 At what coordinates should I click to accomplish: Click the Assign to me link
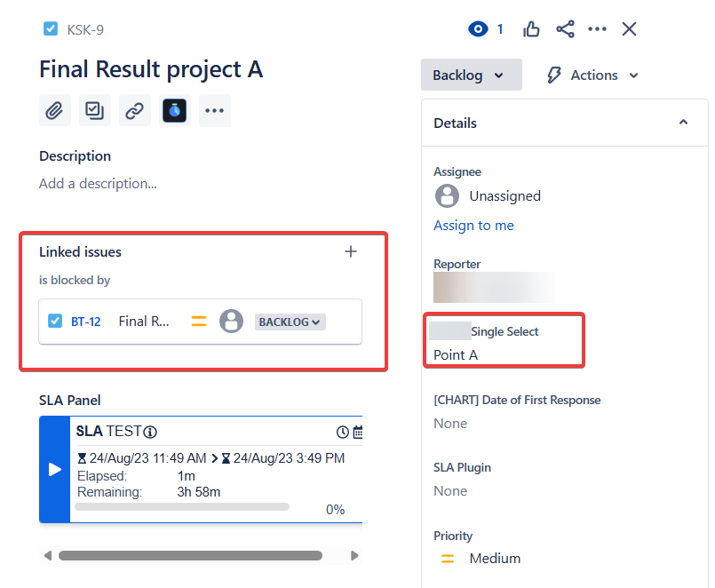[473, 226]
